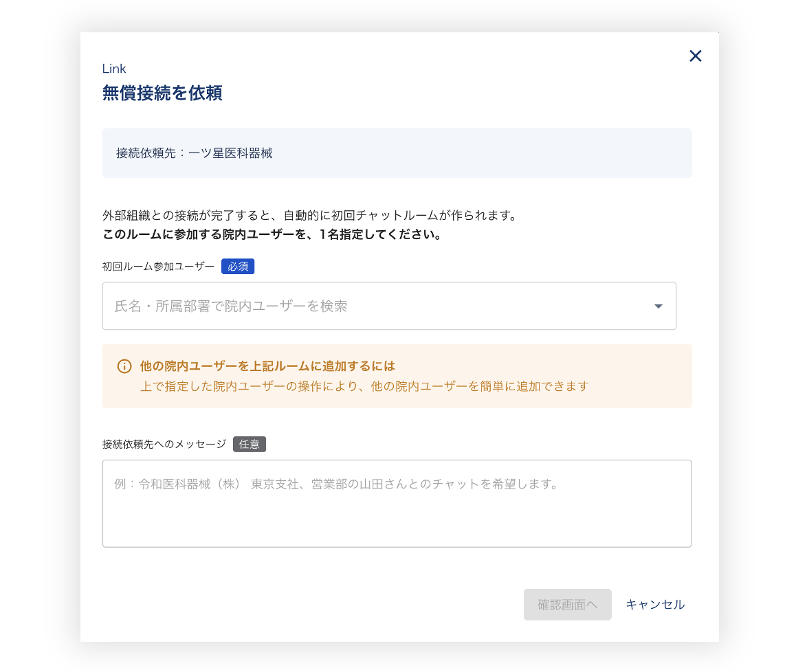796x672 pixels.
Task: Click the 無償接続を依頼 dialog heading
Action: click(162, 93)
